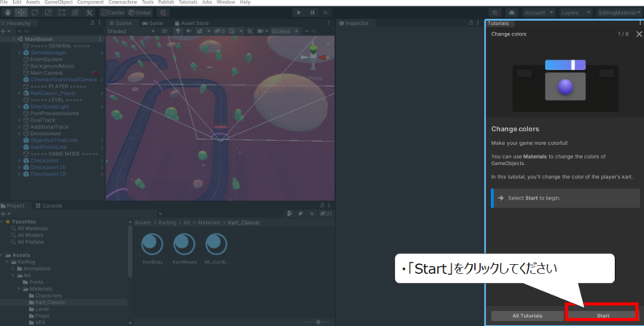
Task: Open the Collab icon in the top toolbar
Action: point(495,13)
